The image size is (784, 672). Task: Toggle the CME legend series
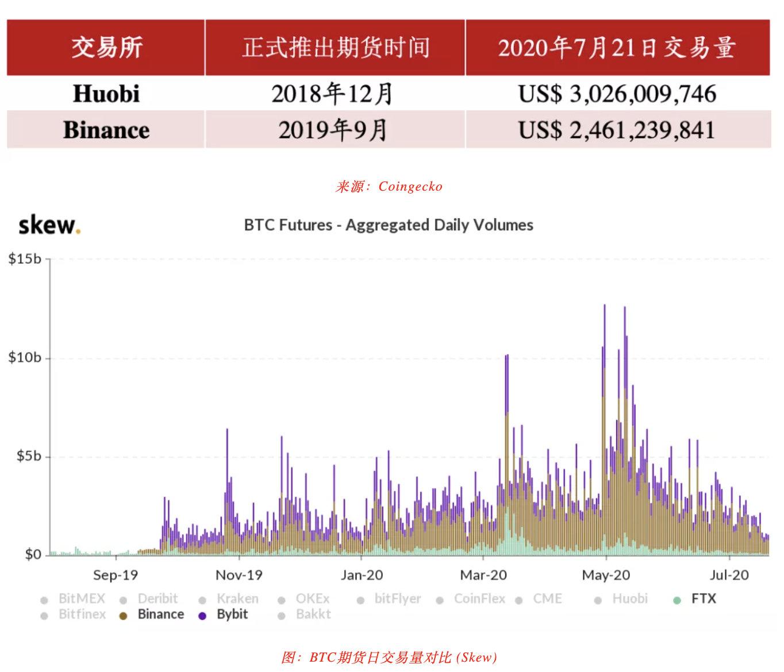click(x=539, y=599)
